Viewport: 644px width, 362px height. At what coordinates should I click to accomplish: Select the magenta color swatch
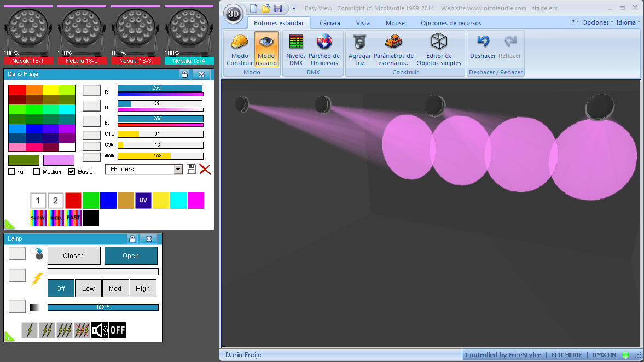click(196, 201)
